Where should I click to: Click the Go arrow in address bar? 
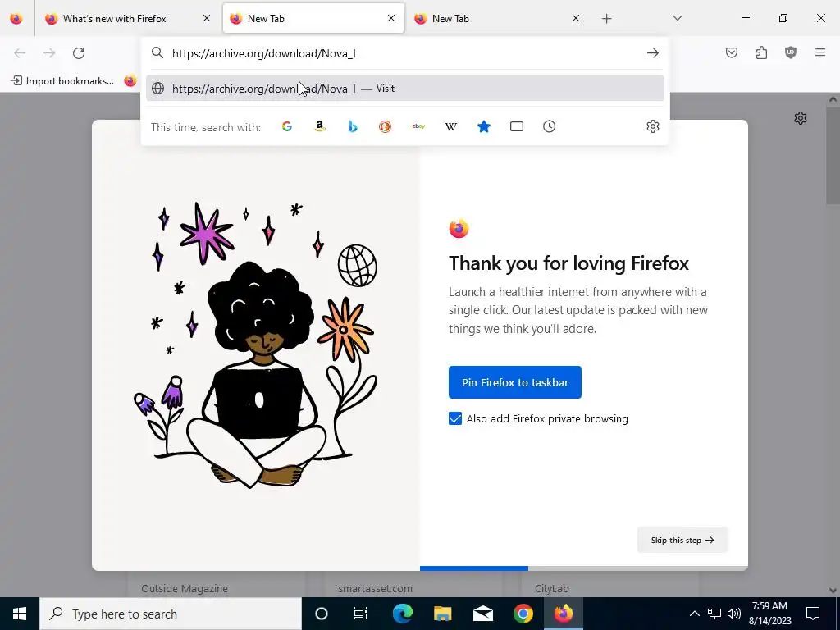[x=652, y=53]
